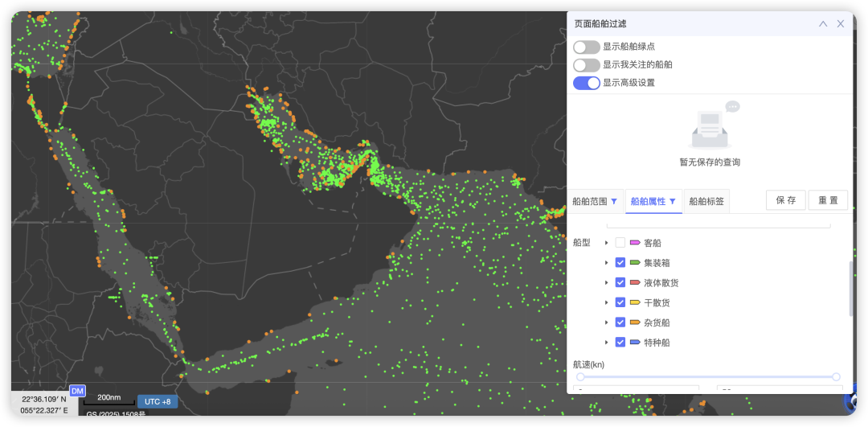Uncheck the 杂货船 checkbox
Image resolution: width=868 pixels, height=427 pixels.
point(620,322)
